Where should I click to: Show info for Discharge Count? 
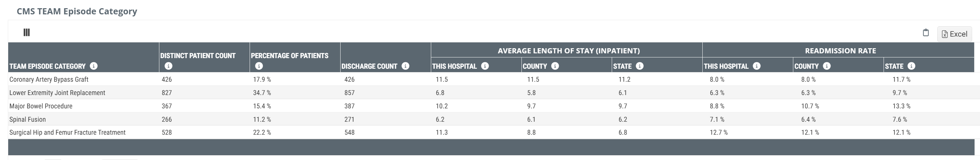click(x=406, y=66)
